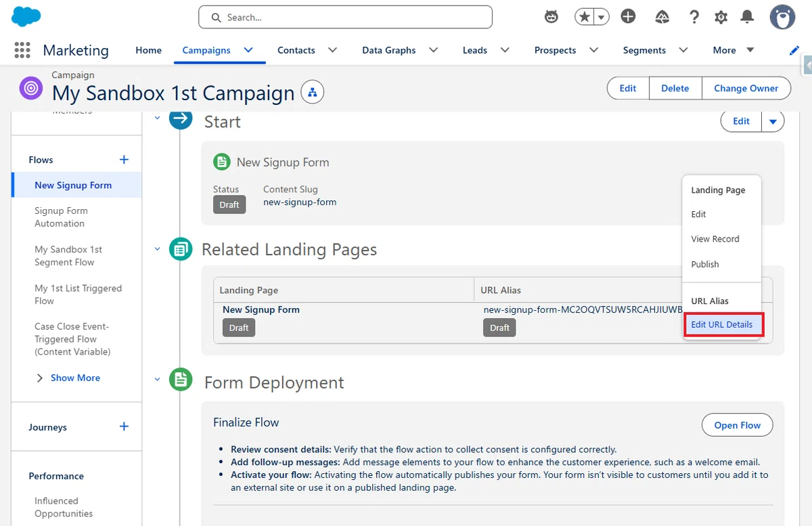Open the Home tab
The width and height of the screenshot is (812, 526).
pos(148,50)
